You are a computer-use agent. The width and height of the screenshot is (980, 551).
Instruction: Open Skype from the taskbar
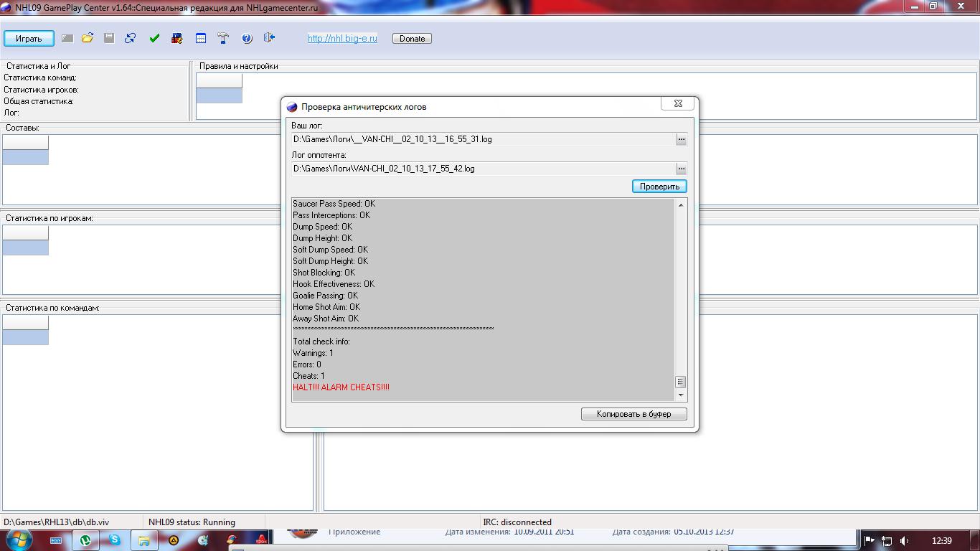[x=115, y=540]
